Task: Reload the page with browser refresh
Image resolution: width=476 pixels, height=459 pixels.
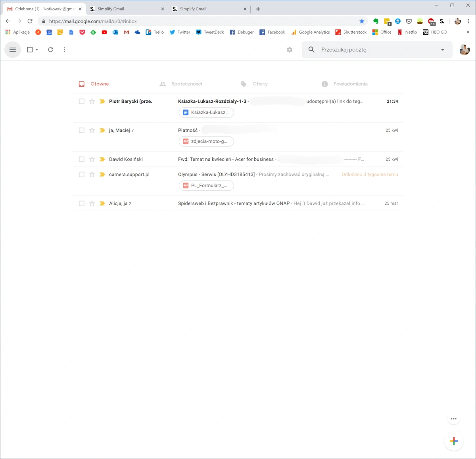Action: (30, 21)
